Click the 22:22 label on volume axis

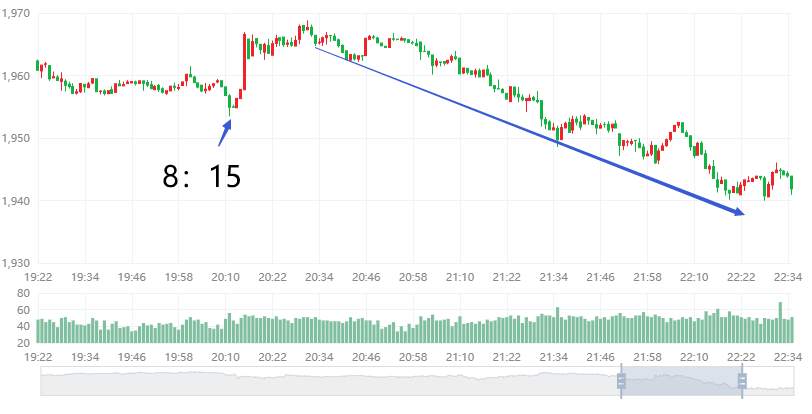pyautogui.click(x=741, y=357)
